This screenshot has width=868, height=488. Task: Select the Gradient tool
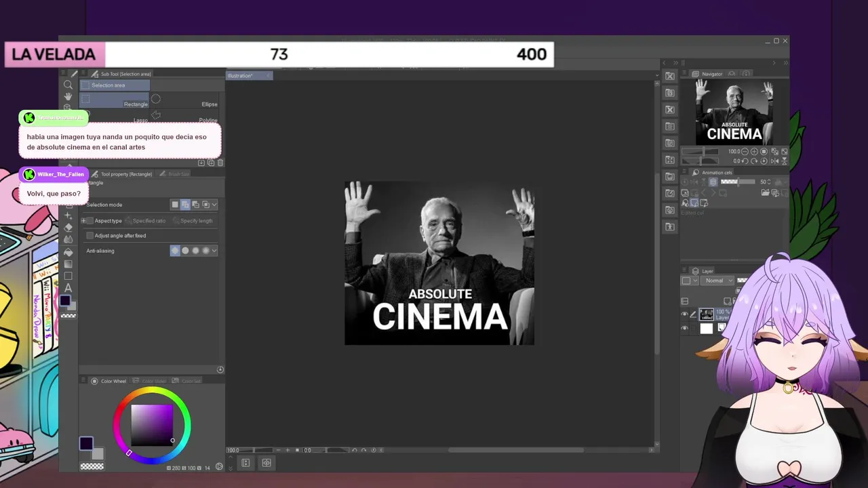(x=68, y=264)
